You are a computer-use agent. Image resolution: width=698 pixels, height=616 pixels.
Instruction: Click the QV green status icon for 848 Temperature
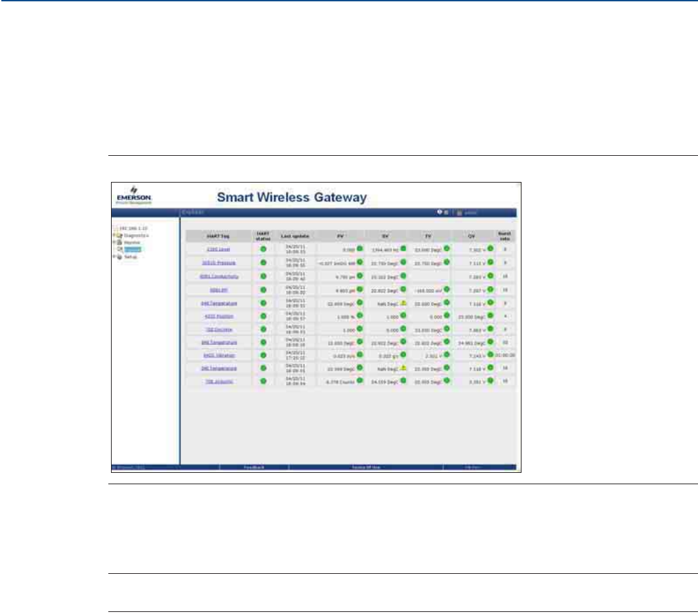(x=490, y=342)
